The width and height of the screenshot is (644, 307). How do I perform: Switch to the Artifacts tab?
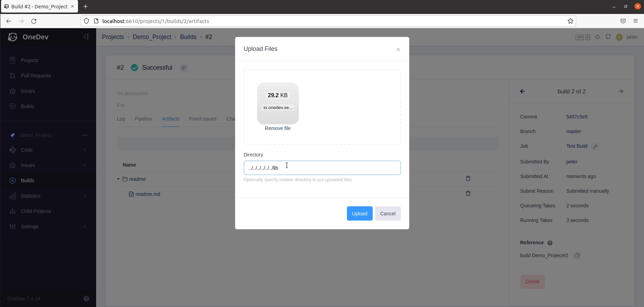tap(171, 119)
